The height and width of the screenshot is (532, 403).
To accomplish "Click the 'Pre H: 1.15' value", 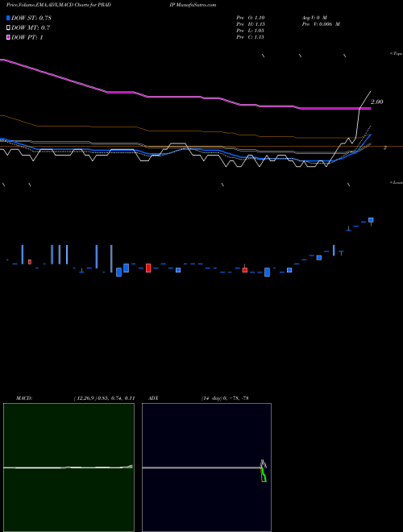I will tap(251, 24).
